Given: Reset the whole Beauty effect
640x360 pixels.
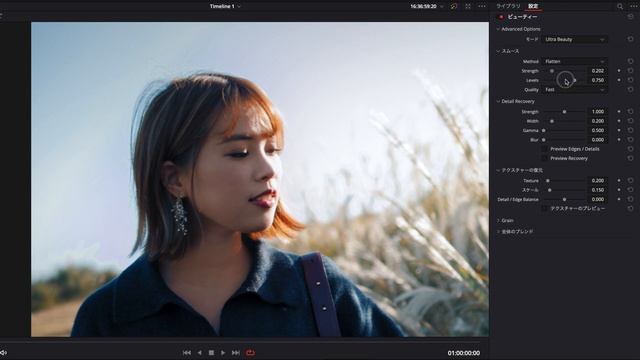Looking at the screenshot, I should 631,17.
